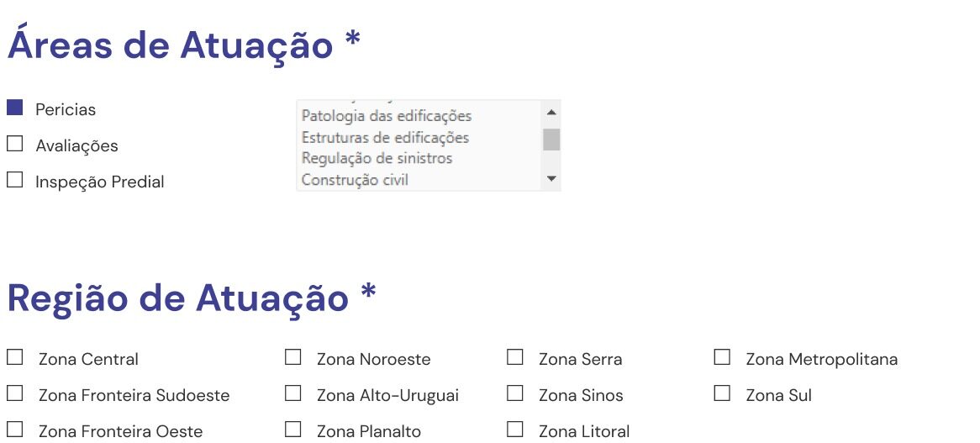Check the Avaliações checkbox

tap(15, 145)
